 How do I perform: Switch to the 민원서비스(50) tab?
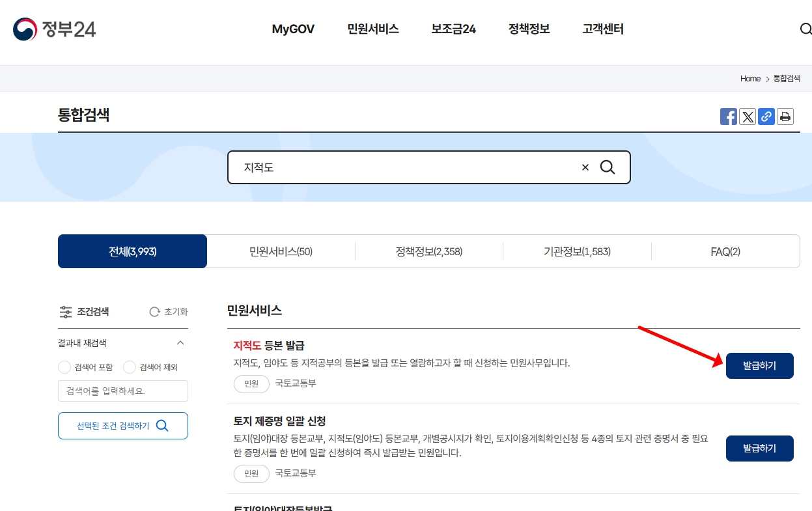[281, 251]
